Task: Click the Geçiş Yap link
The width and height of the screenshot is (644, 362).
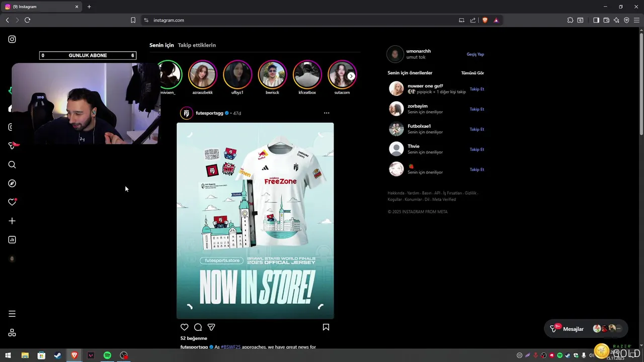Action: coord(475,54)
